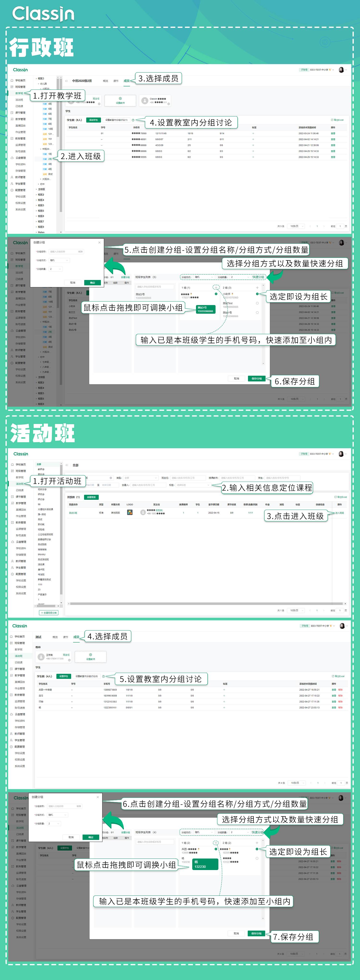Select leader radio in 1组(1) beside 178371 member
The image size is (360, 980).
pyautogui.click(x=216, y=294)
